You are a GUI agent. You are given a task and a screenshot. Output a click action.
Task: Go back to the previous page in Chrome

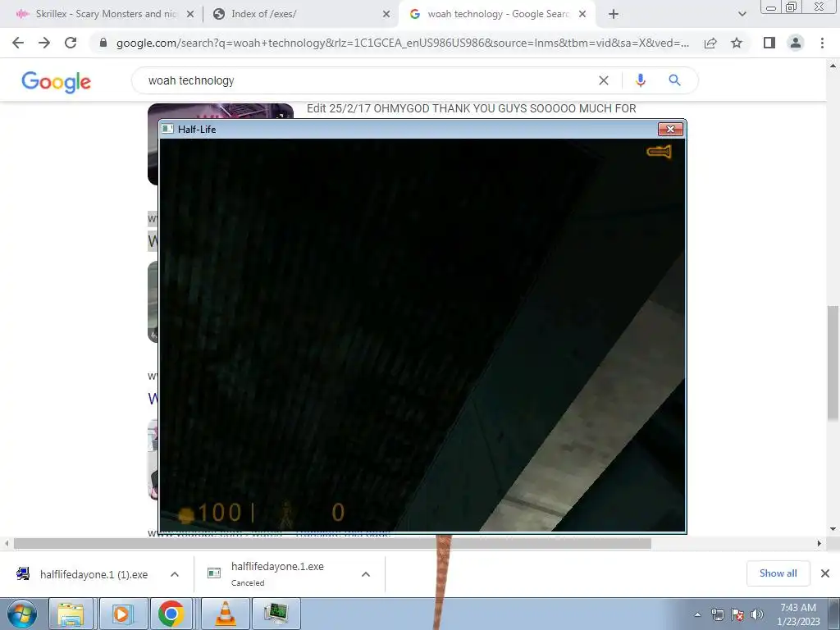18,43
